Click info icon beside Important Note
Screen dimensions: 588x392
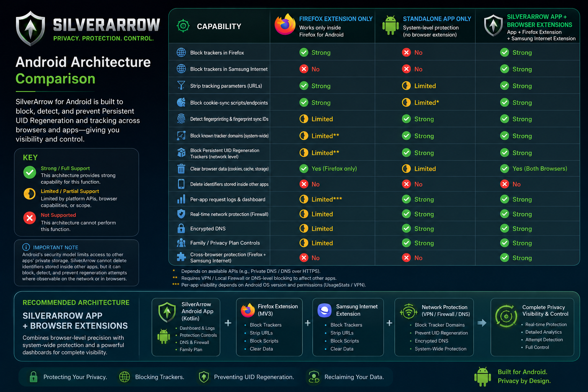tap(26, 247)
